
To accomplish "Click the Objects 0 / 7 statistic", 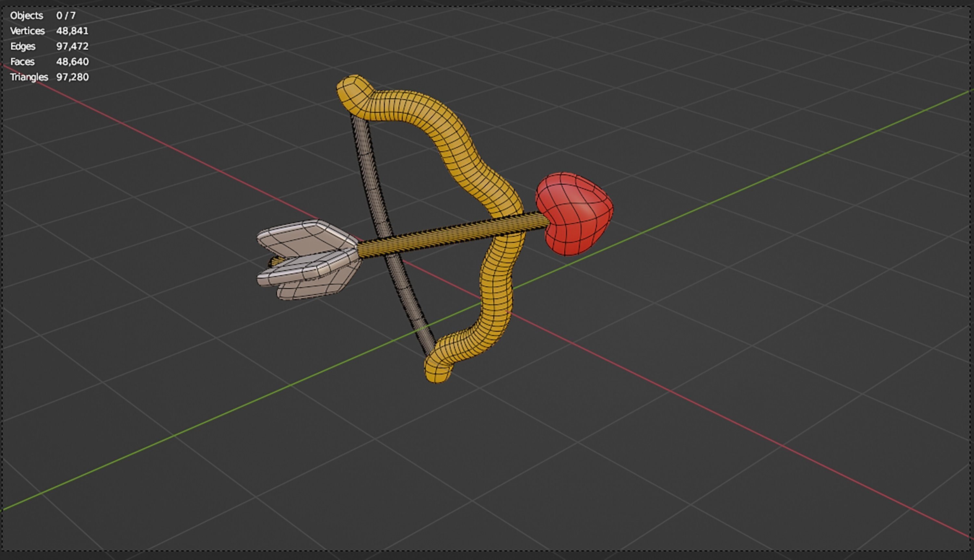I will click(x=43, y=15).
